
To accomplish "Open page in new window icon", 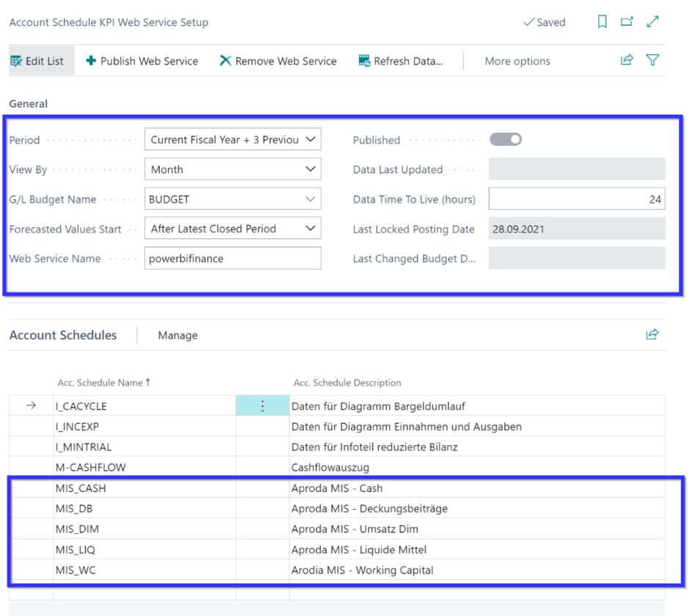I will (627, 22).
